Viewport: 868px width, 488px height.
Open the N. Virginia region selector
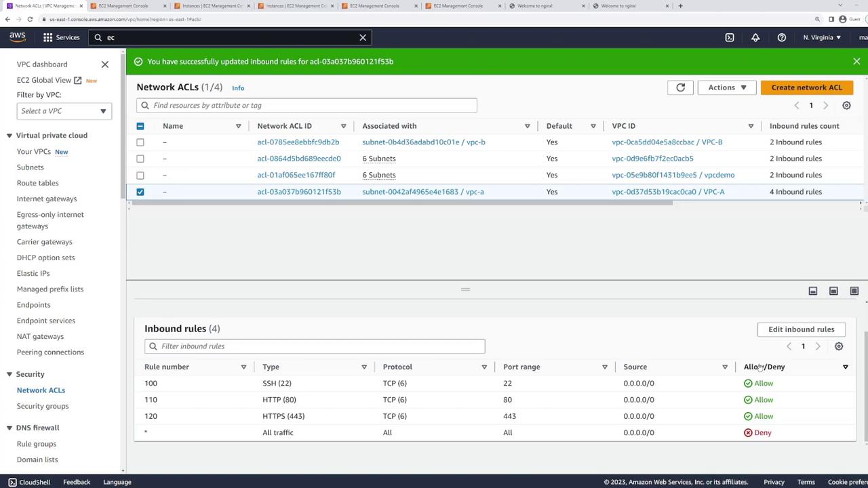821,37
